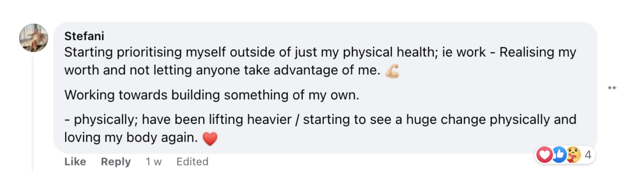
Task: Click the Stefani commenter name
Action: (x=84, y=36)
